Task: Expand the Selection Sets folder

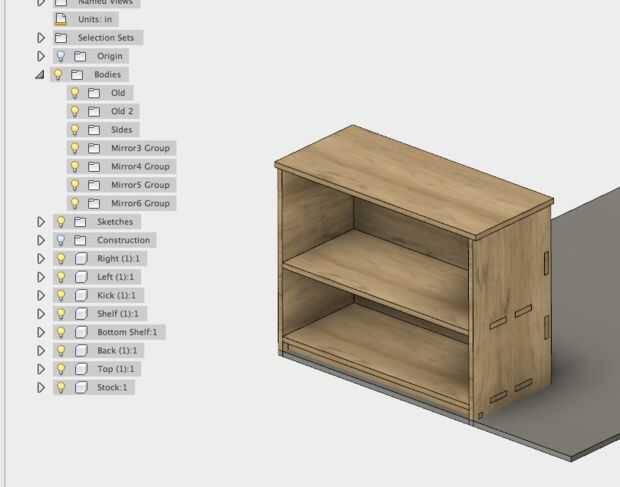Action: click(41, 38)
